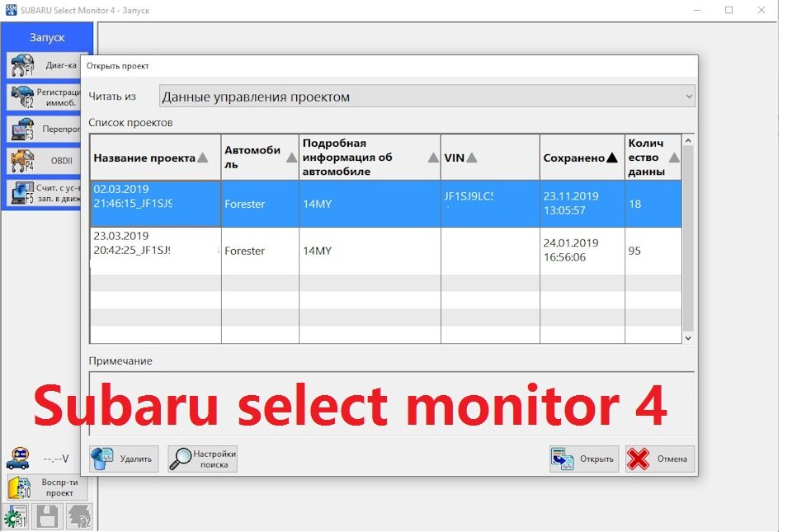
Task: Click inside the Примечание note field
Action: [391, 403]
